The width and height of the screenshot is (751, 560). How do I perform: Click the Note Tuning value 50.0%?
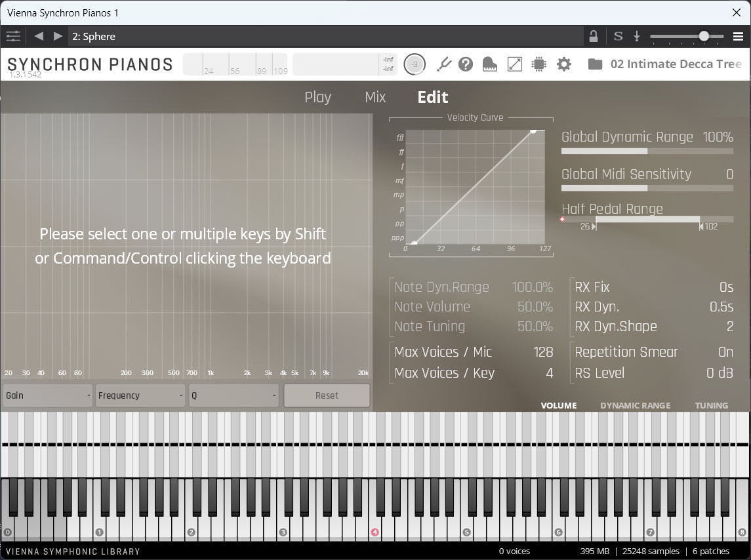pos(535,326)
